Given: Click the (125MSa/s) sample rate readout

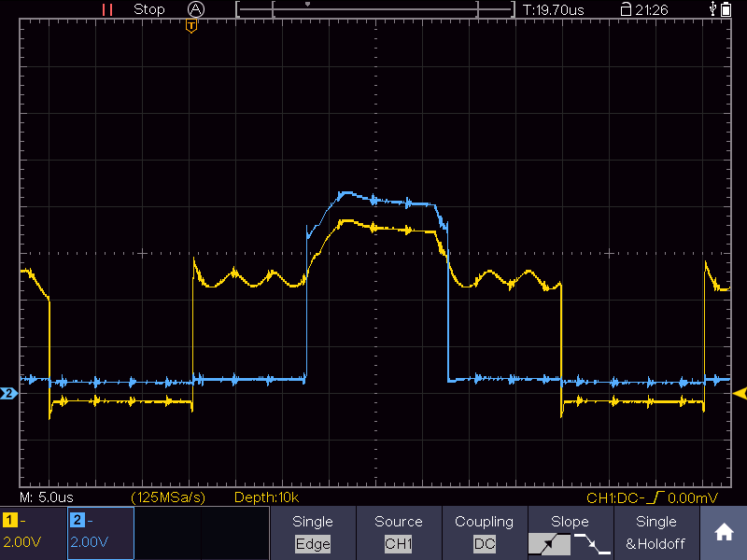Looking at the screenshot, I should (x=168, y=497).
